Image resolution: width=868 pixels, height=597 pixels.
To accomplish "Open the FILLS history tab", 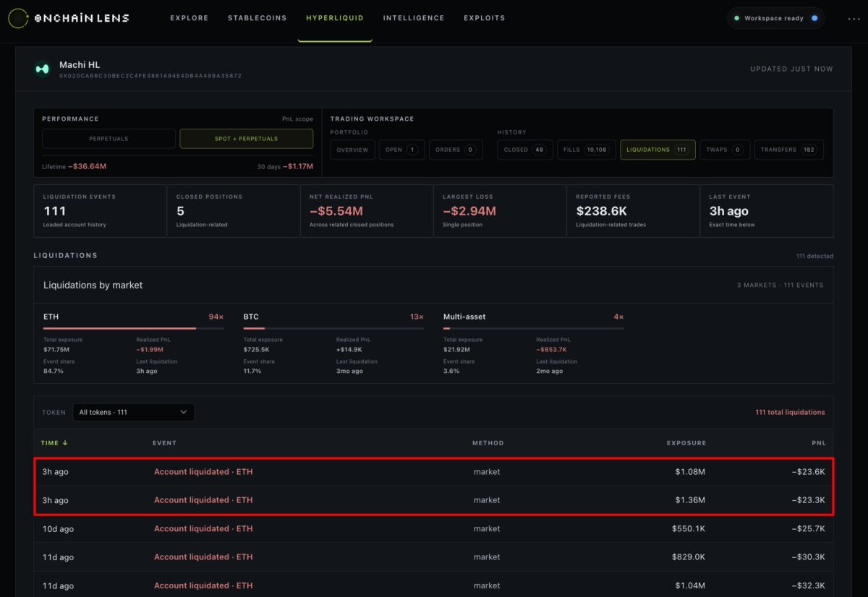I will (587, 150).
